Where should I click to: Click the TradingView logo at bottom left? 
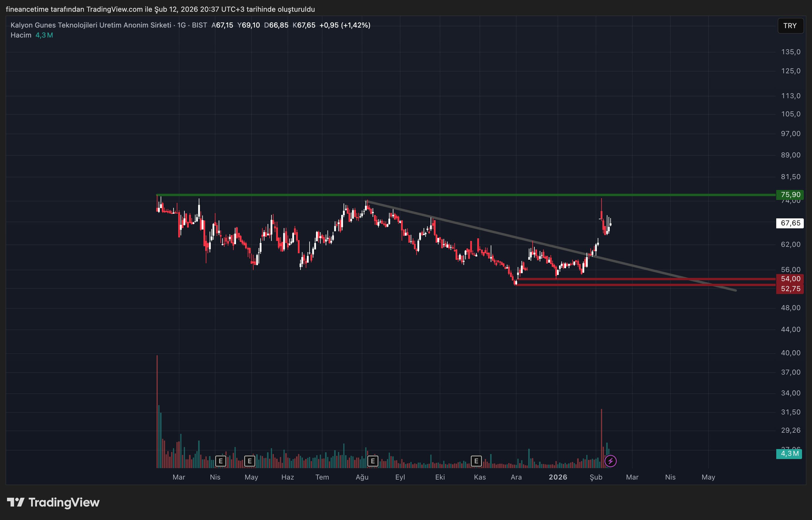(53, 502)
